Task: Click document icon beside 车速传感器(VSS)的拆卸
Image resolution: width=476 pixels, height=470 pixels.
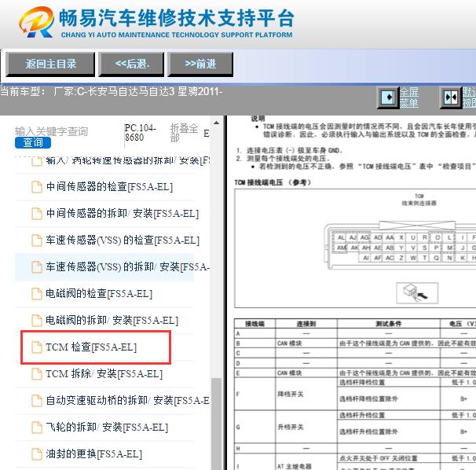Action: [37, 267]
